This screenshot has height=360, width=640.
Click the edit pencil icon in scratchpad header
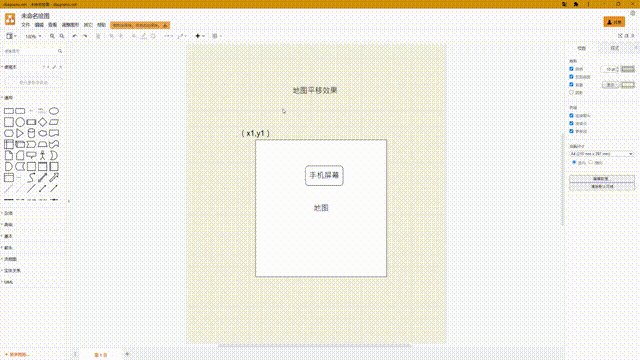point(54,67)
